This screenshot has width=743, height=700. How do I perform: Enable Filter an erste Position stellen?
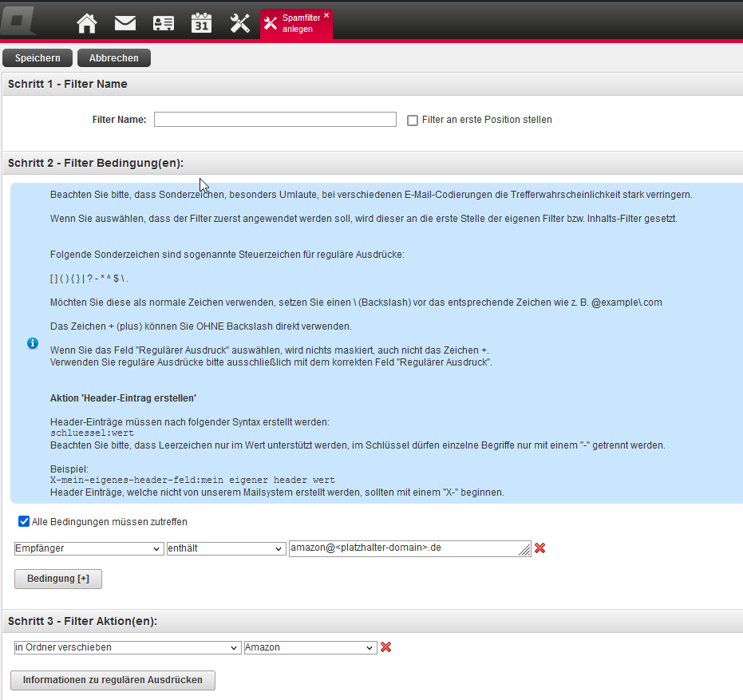pyautogui.click(x=413, y=121)
